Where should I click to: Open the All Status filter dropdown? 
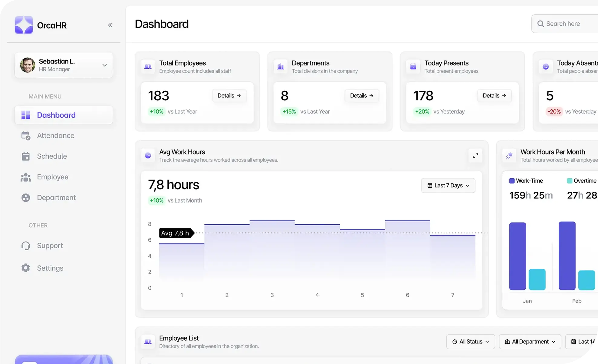tap(471, 342)
